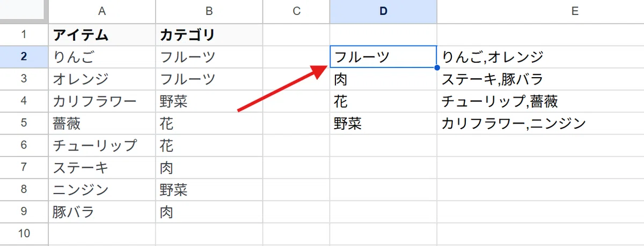Screen dimensions: 644x246
Task: Click cell containing りんご,オレンジ
Action: click(540, 57)
